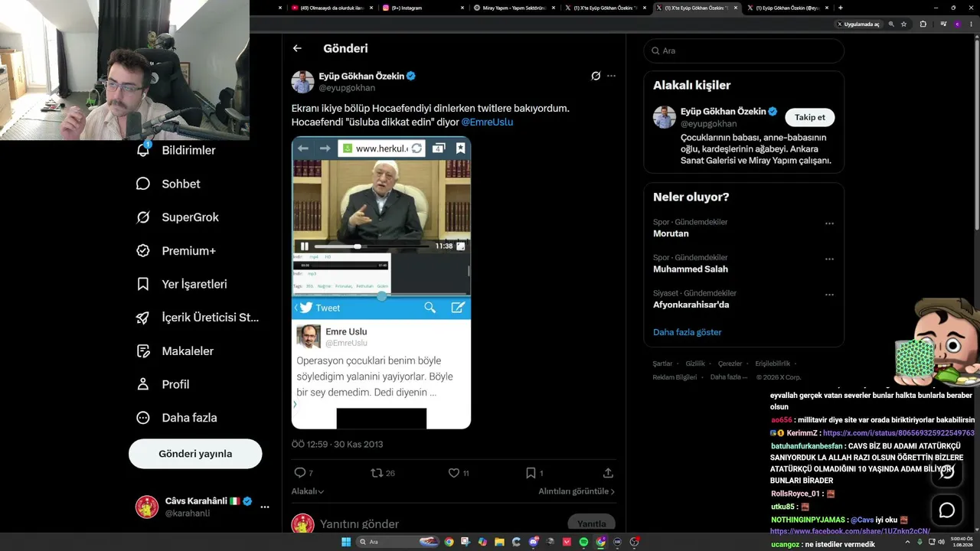Like the post with 11 likes
The width and height of the screenshot is (980, 551).
[454, 473]
